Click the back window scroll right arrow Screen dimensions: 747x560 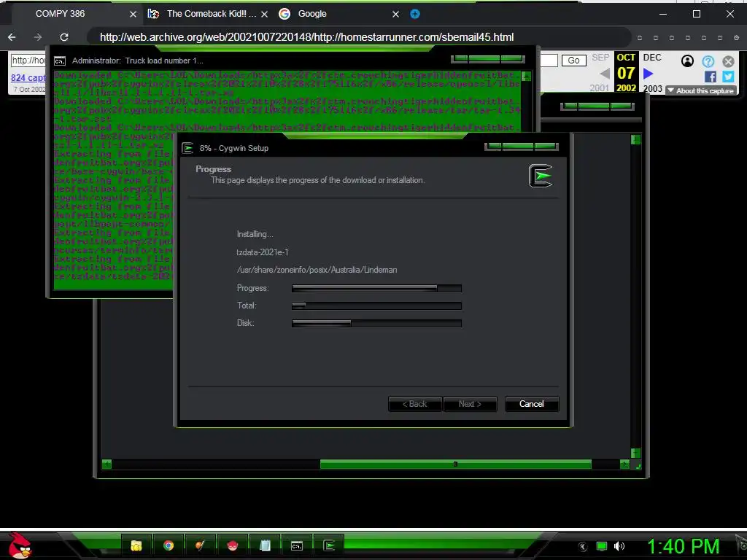(x=624, y=464)
